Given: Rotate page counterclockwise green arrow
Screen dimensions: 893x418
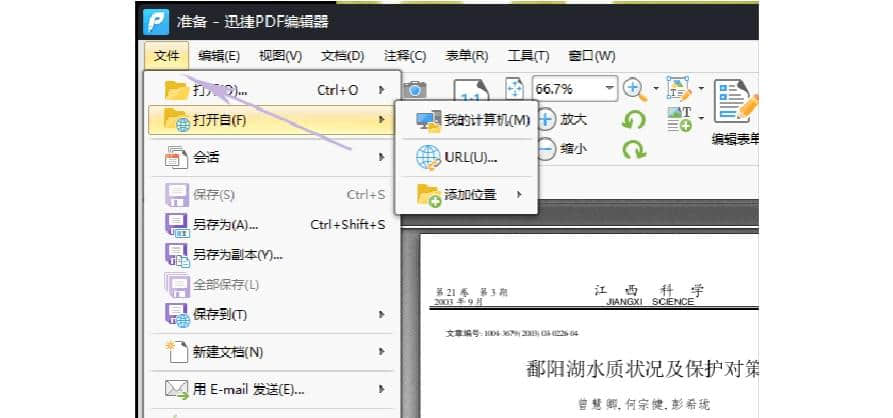Looking at the screenshot, I should click(633, 120).
